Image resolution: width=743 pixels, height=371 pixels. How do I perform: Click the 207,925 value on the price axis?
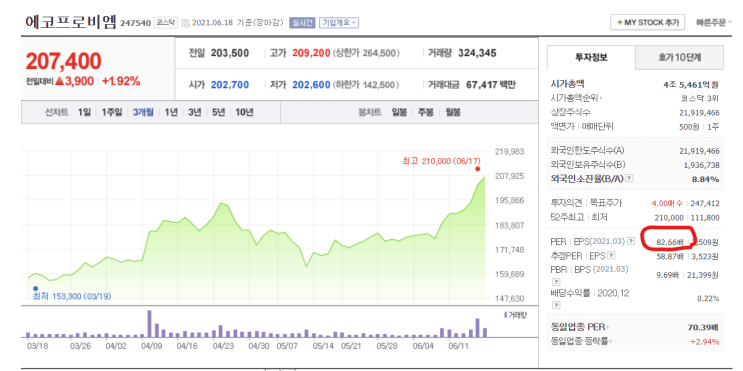pyautogui.click(x=510, y=176)
